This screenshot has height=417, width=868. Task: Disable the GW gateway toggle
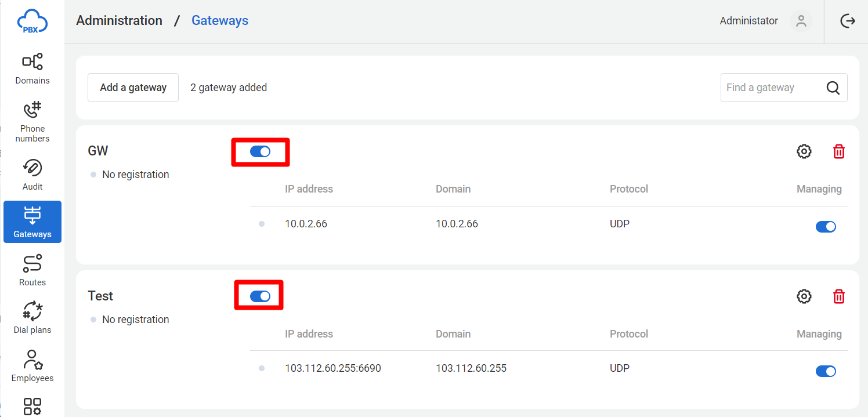point(260,151)
